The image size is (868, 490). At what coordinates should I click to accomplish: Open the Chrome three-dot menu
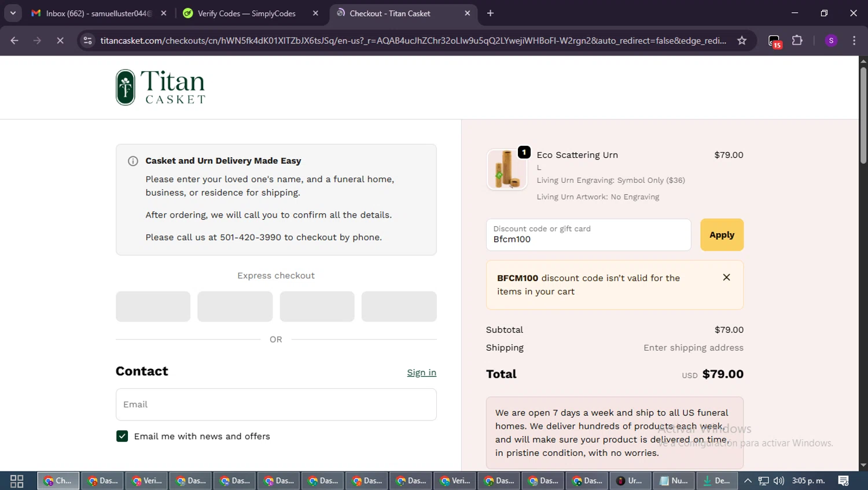854,40
